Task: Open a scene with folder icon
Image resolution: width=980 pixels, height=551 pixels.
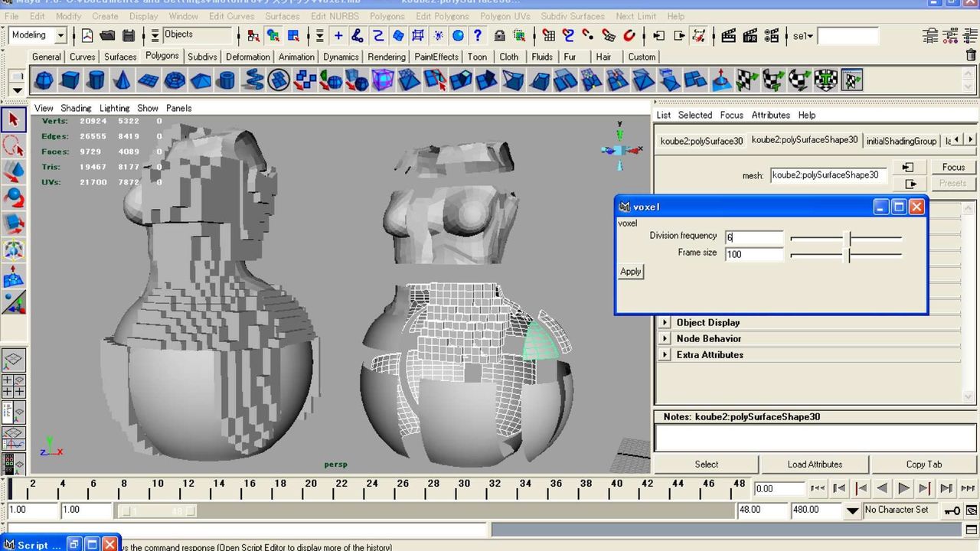Action: pos(108,35)
